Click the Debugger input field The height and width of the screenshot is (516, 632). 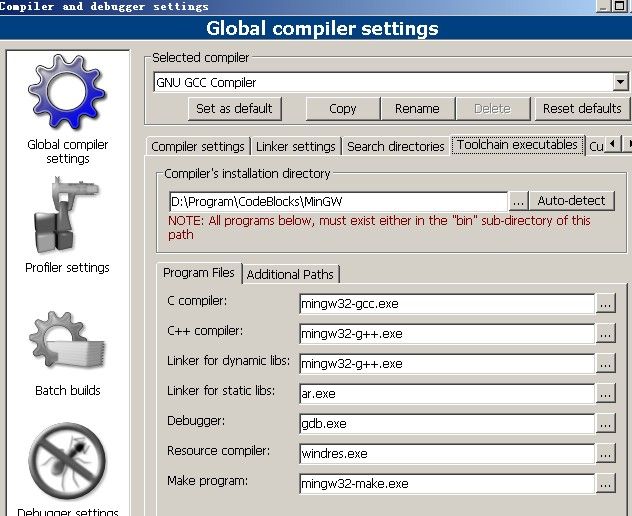click(447, 424)
